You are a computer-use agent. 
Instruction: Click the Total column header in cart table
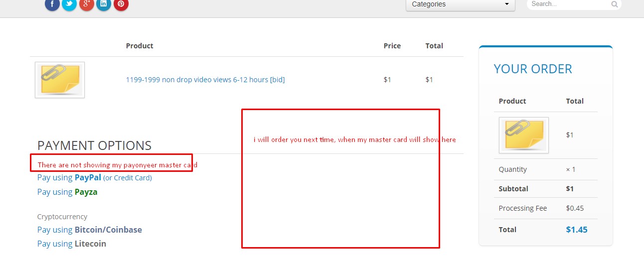pyautogui.click(x=434, y=46)
